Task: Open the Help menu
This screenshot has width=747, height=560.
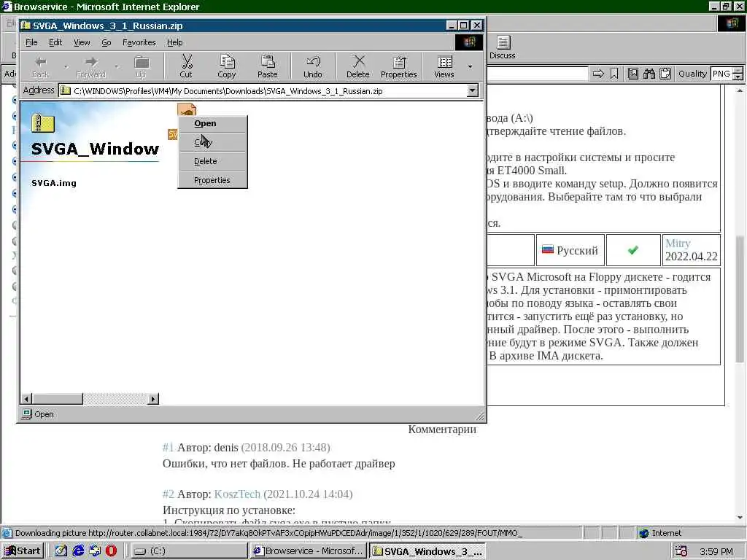Action: click(x=174, y=42)
